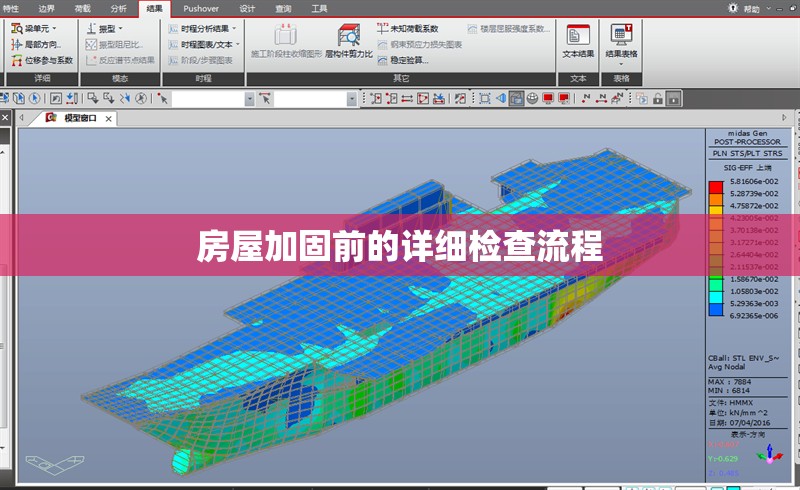Viewport: 800px width, 490px height.
Task: Toggle the highlighted locked padlock button
Action: point(674,98)
